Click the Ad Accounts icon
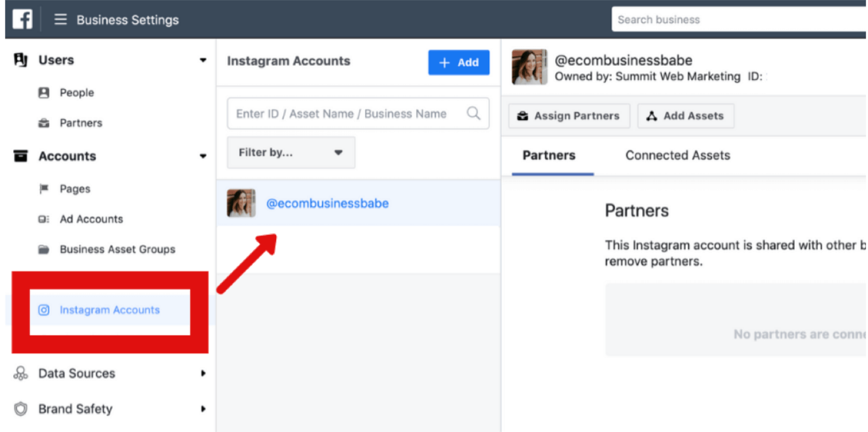The width and height of the screenshot is (868, 432). pyautogui.click(x=44, y=219)
